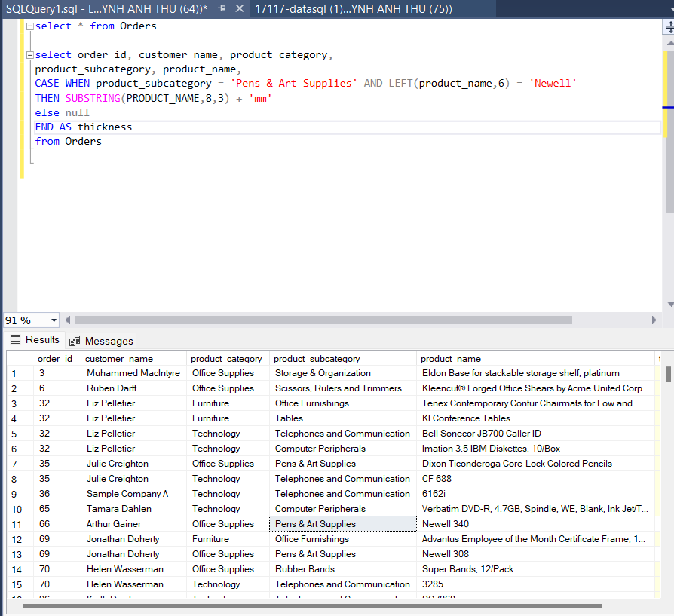The height and width of the screenshot is (616, 674).
Task: Switch to the Messages tab
Action: [108, 341]
